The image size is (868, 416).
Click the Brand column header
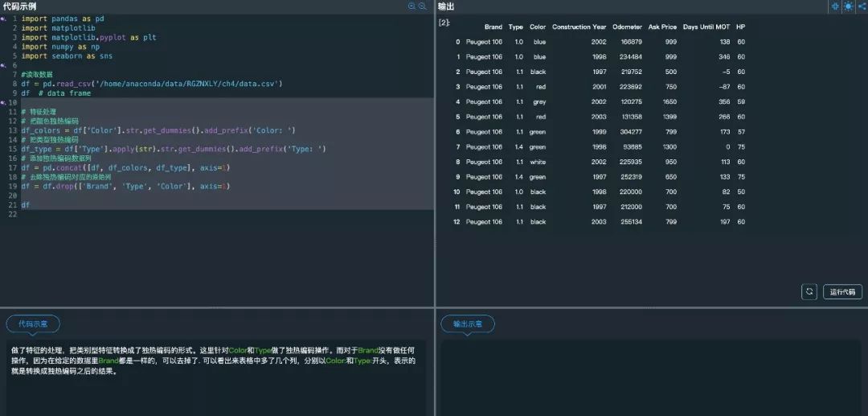[x=493, y=27]
